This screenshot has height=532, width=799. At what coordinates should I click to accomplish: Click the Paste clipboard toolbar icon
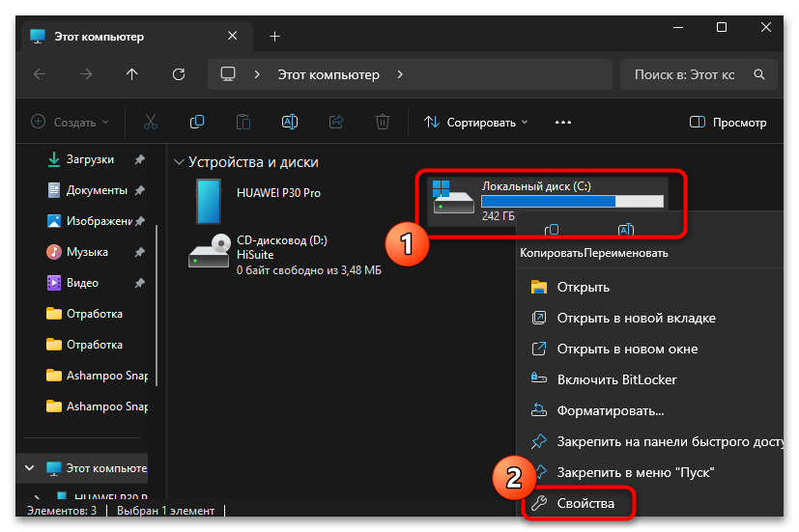(243, 123)
